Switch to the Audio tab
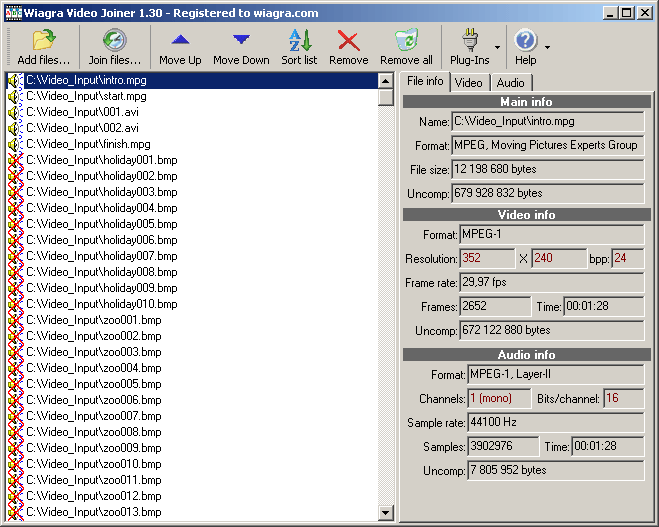Screen dimensions: 659x527 pyautogui.click(x=511, y=83)
